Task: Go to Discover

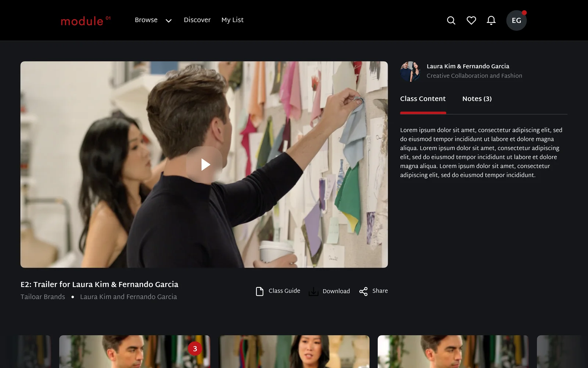Action: coord(197,20)
